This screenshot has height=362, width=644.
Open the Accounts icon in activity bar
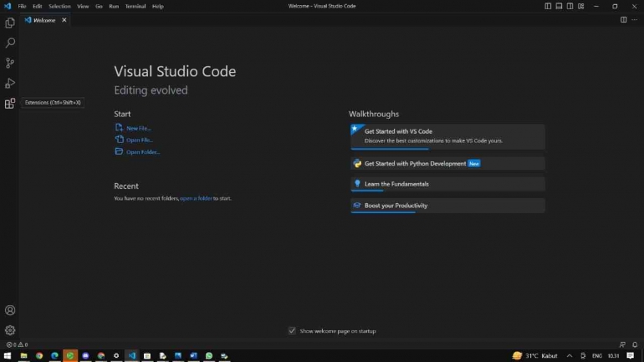(x=10, y=310)
